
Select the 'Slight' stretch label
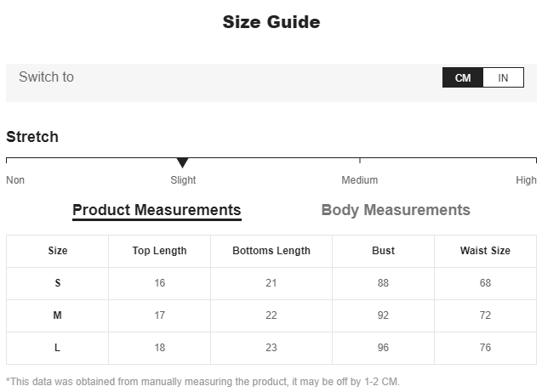183,180
